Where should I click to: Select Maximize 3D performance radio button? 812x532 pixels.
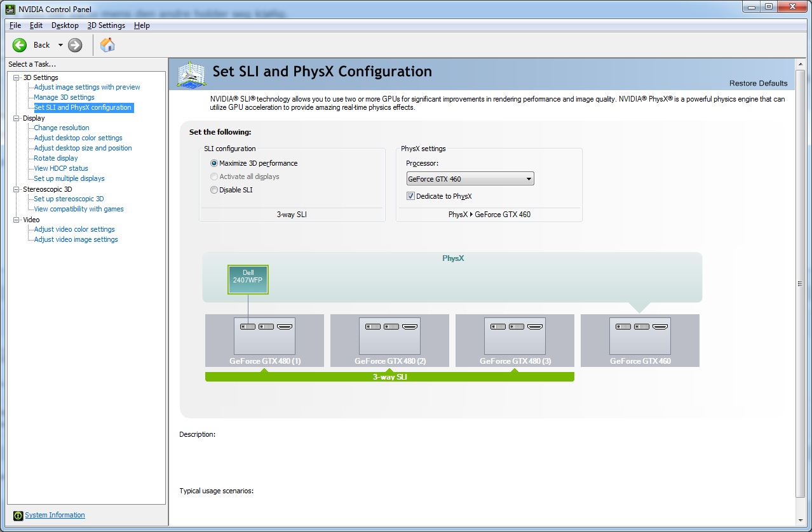pyautogui.click(x=214, y=163)
